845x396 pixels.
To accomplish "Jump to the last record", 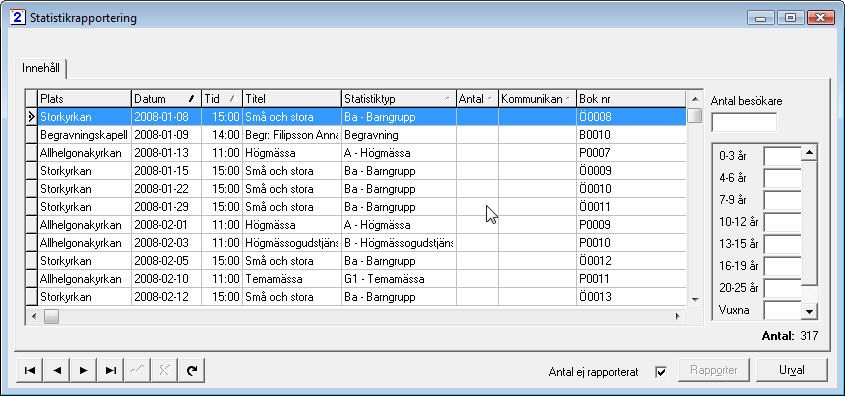I will [110, 370].
